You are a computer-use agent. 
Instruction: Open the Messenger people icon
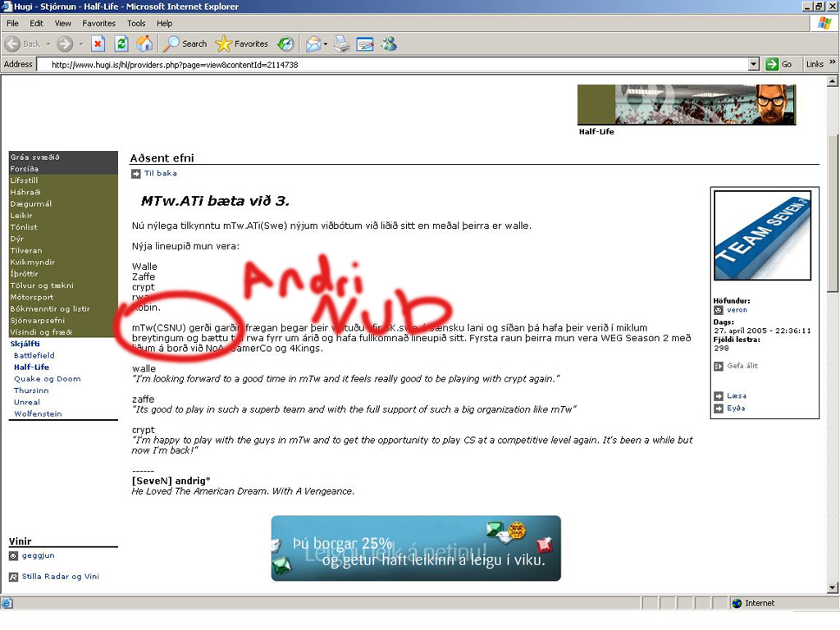[x=389, y=44]
